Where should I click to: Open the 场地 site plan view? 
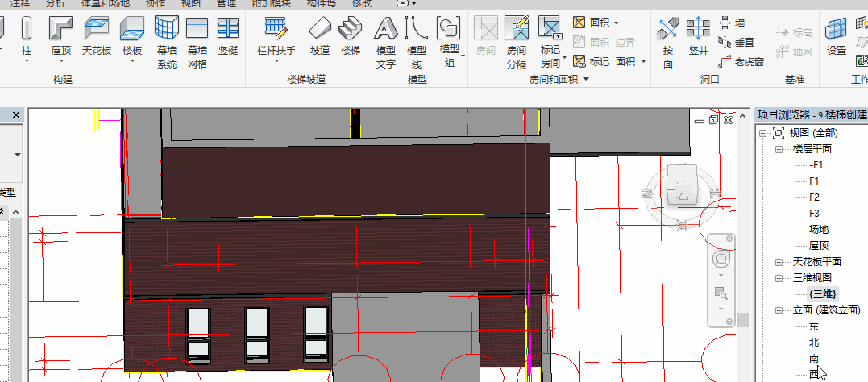(x=818, y=229)
